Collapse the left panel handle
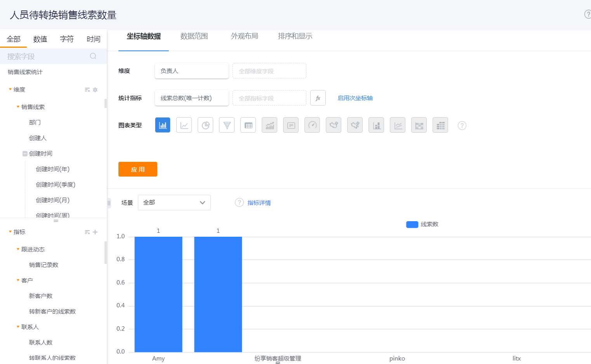The width and height of the screenshot is (591, 364). coord(109,203)
